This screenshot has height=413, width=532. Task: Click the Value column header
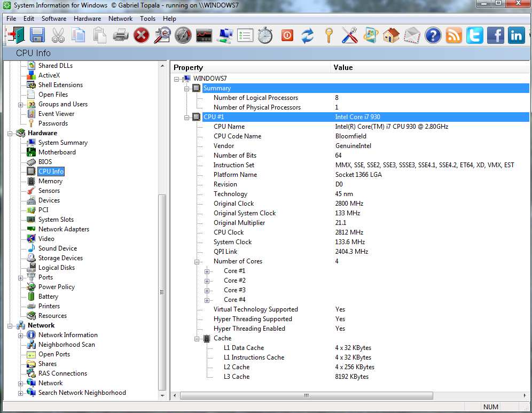coord(429,67)
